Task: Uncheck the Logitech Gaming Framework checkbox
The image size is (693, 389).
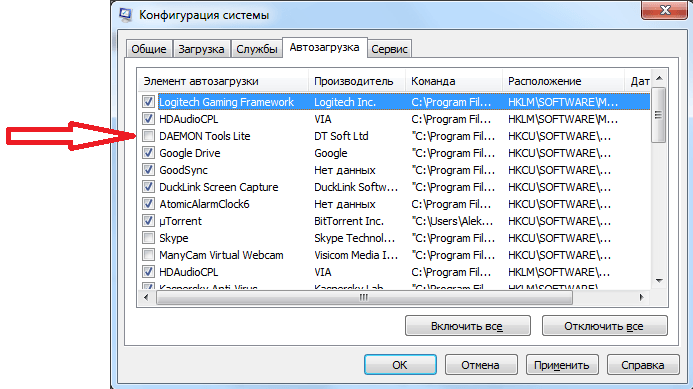Action: [148, 102]
